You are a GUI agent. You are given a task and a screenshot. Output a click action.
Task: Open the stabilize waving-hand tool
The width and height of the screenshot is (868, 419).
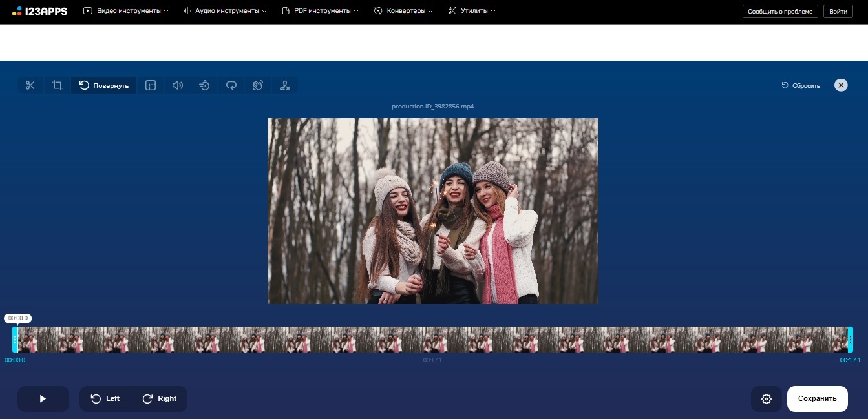coord(258,85)
